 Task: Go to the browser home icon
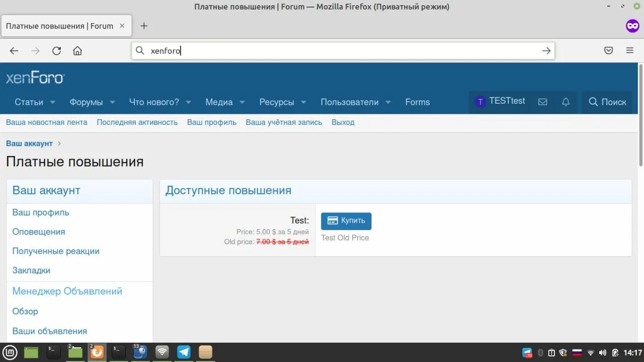click(77, 51)
